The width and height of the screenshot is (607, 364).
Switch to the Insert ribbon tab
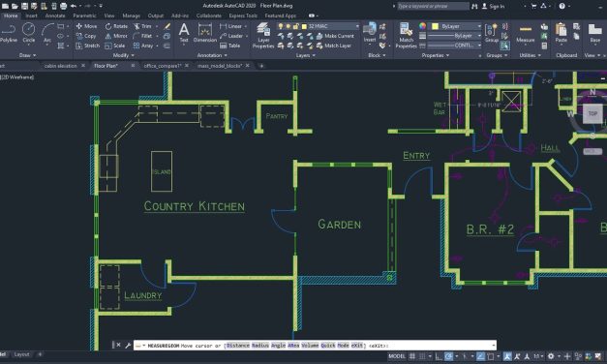coord(31,15)
